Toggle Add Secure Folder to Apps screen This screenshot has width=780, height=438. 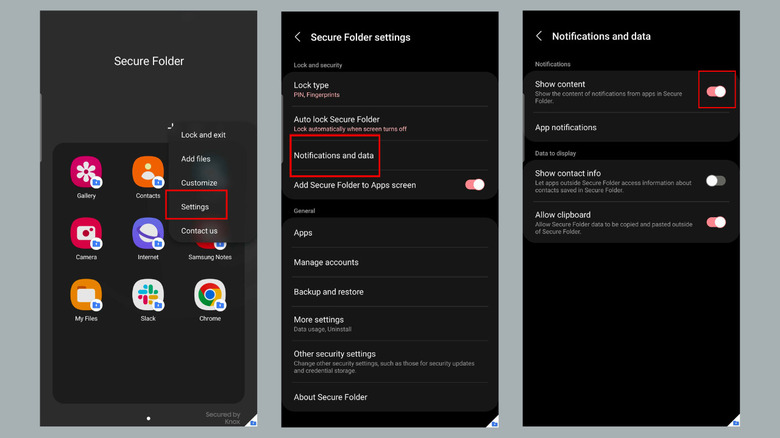pos(475,185)
